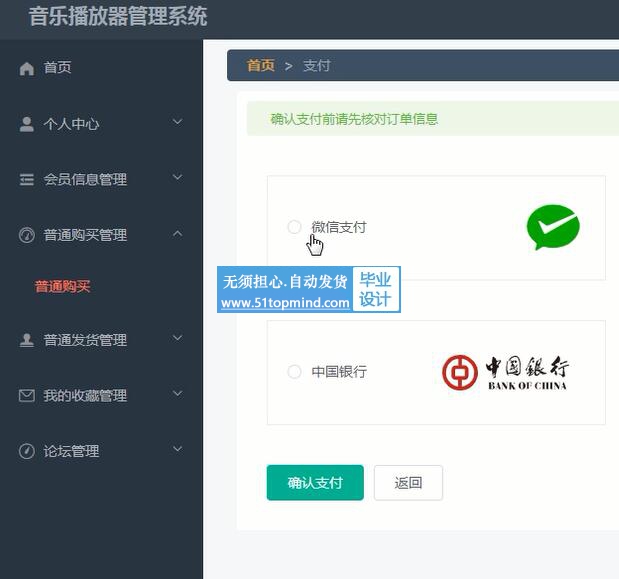Select the 中国银行 radio button
Viewport: 619px width, 579px height.
click(294, 372)
